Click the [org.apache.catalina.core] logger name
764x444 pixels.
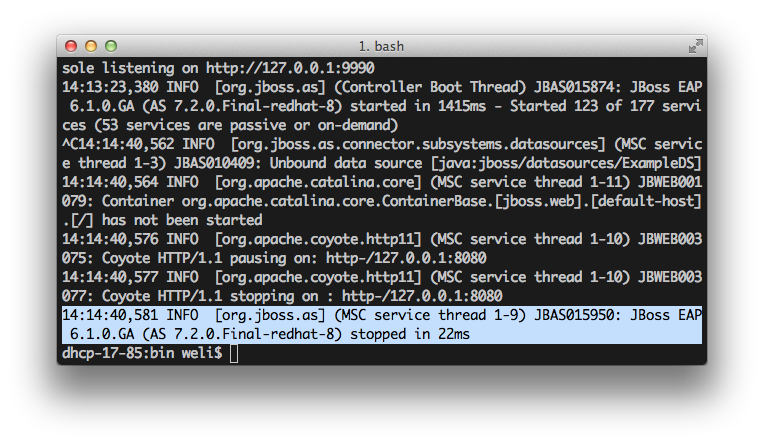318,182
